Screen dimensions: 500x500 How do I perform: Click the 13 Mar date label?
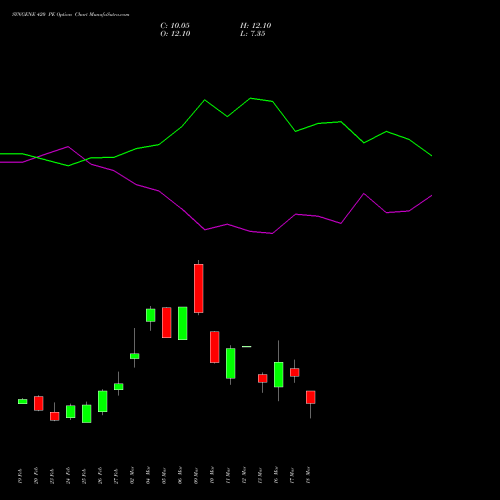coord(260,475)
